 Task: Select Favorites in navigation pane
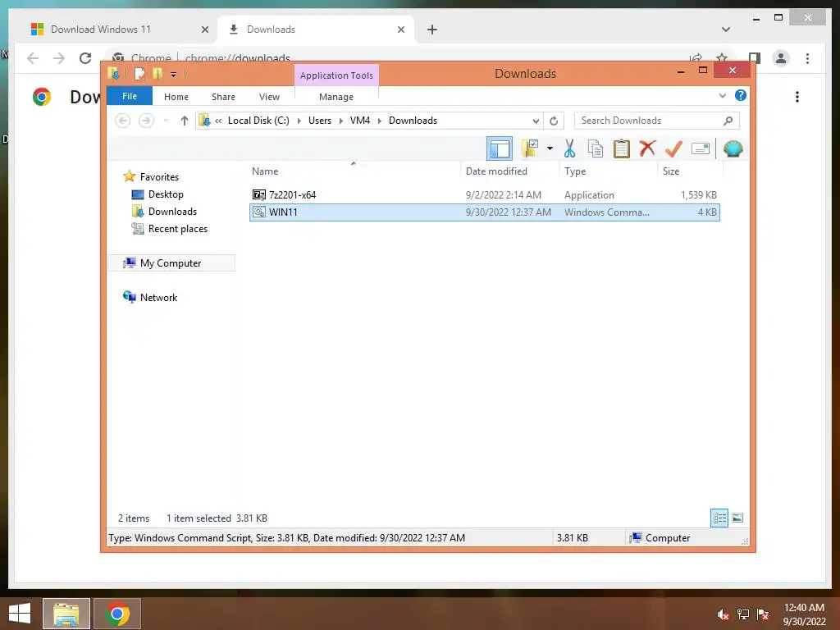click(x=159, y=177)
